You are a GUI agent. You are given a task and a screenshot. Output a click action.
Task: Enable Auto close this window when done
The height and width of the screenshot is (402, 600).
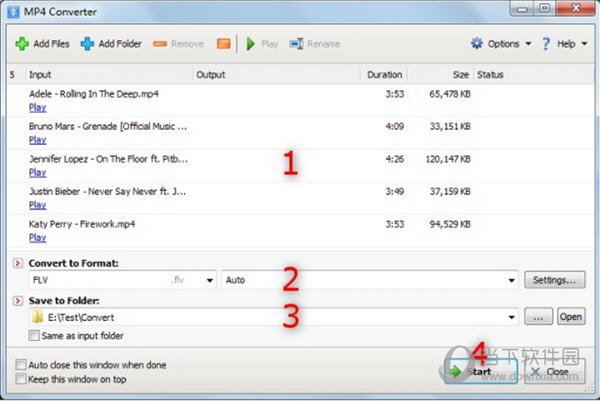21,365
